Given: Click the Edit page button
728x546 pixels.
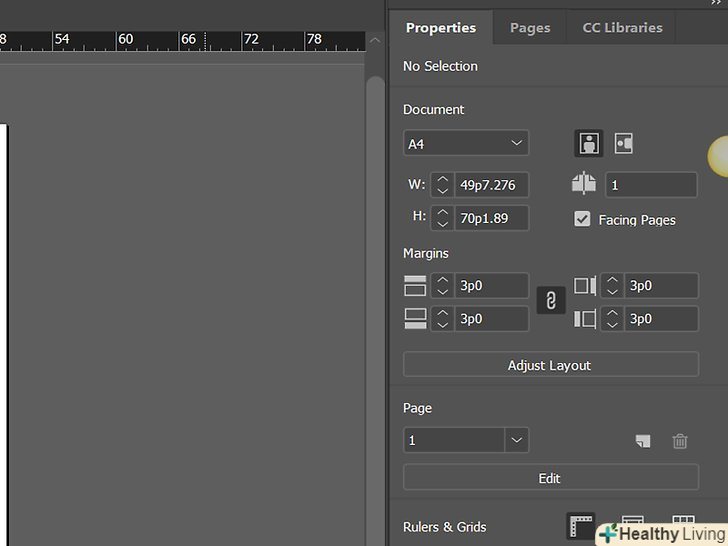Looking at the screenshot, I should tap(551, 477).
